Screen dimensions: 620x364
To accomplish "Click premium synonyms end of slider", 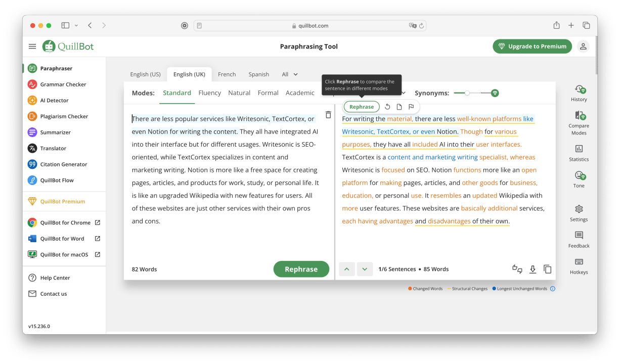I will point(495,93).
